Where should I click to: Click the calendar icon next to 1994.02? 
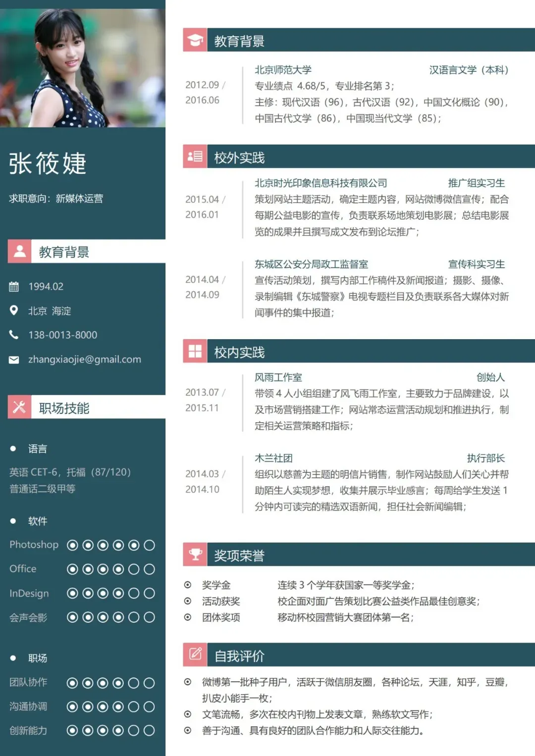click(x=14, y=287)
